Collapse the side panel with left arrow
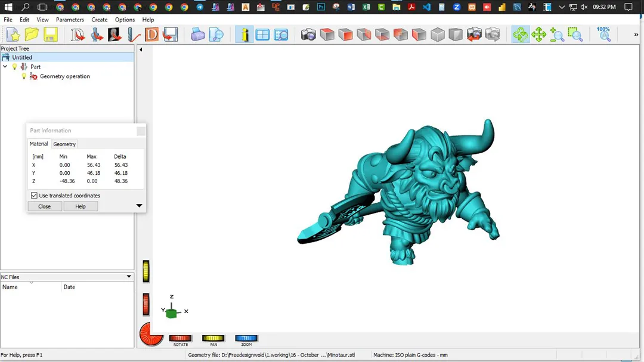This screenshot has height=362, width=644. 141,49
